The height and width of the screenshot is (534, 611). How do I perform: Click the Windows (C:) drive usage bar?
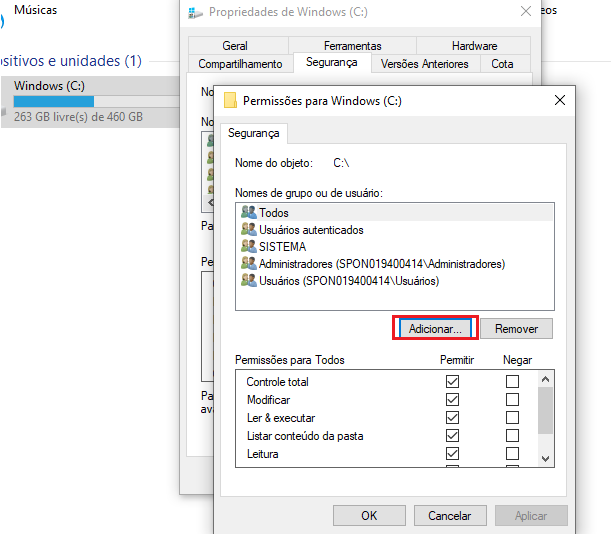click(x=97, y=101)
